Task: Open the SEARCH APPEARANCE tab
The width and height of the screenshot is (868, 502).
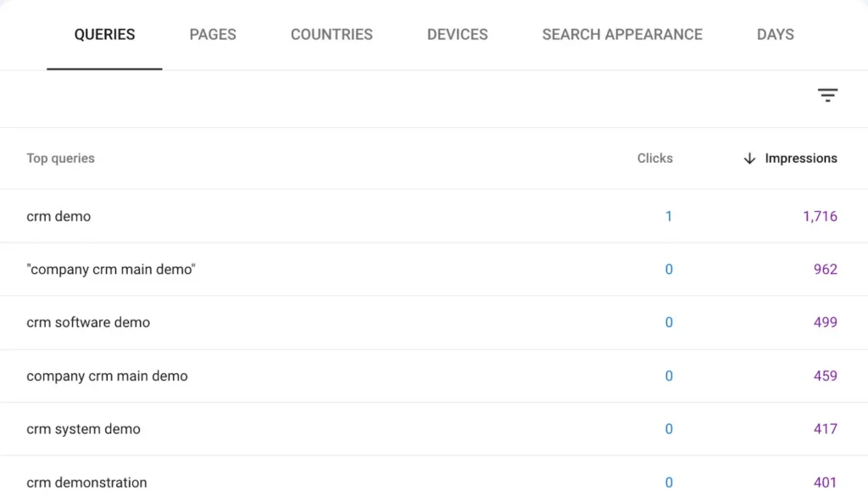Action: tap(622, 35)
